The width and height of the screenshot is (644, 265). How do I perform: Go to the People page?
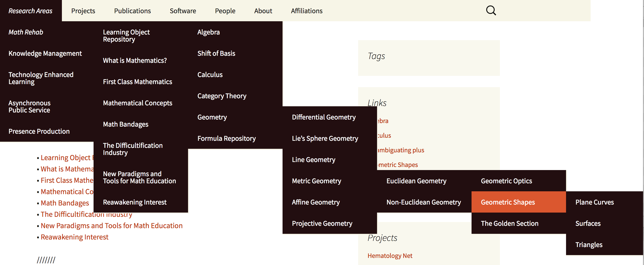point(225,11)
